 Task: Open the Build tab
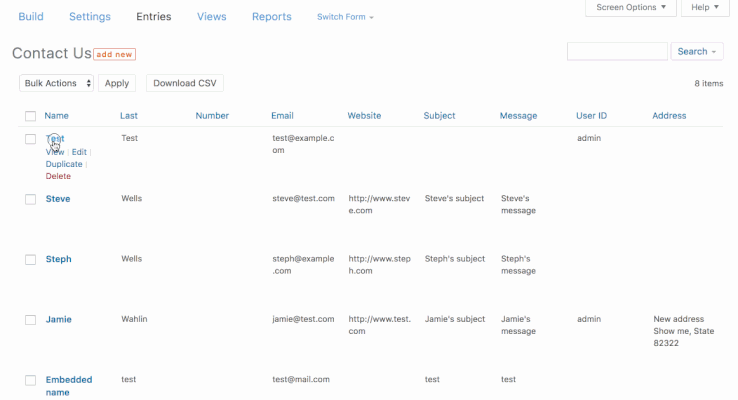pos(31,16)
